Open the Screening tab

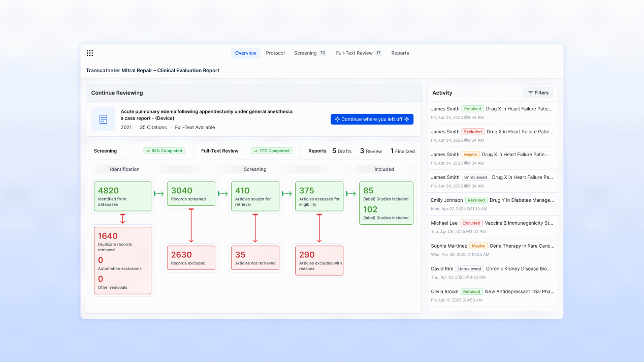(x=310, y=53)
